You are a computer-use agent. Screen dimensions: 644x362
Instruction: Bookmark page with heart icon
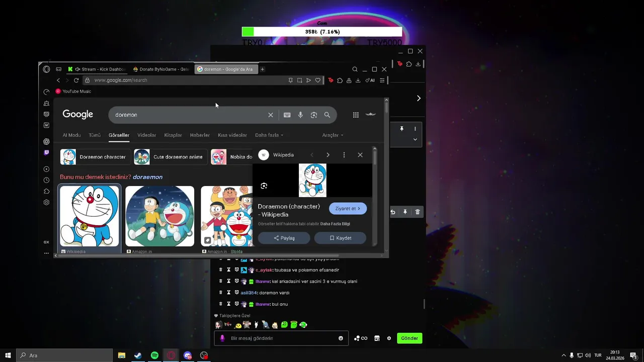317,80
